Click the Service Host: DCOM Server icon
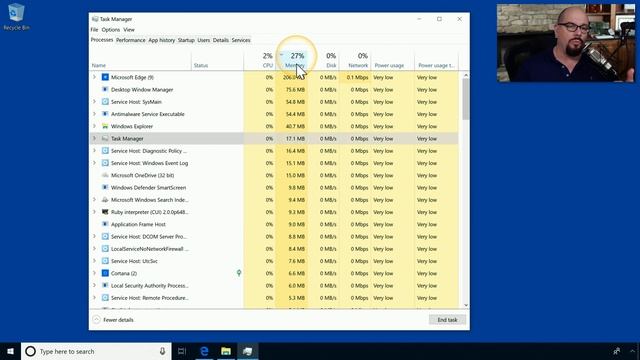The width and height of the screenshot is (640, 360). click(x=105, y=236)
